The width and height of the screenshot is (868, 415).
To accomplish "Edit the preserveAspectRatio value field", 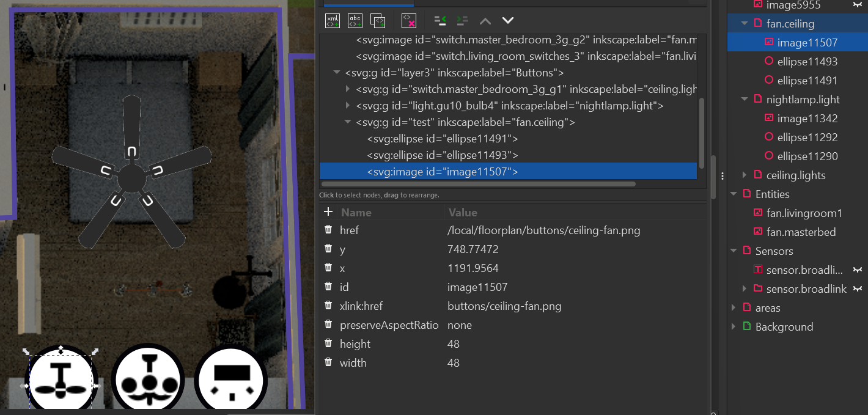I will coord(489,325).
